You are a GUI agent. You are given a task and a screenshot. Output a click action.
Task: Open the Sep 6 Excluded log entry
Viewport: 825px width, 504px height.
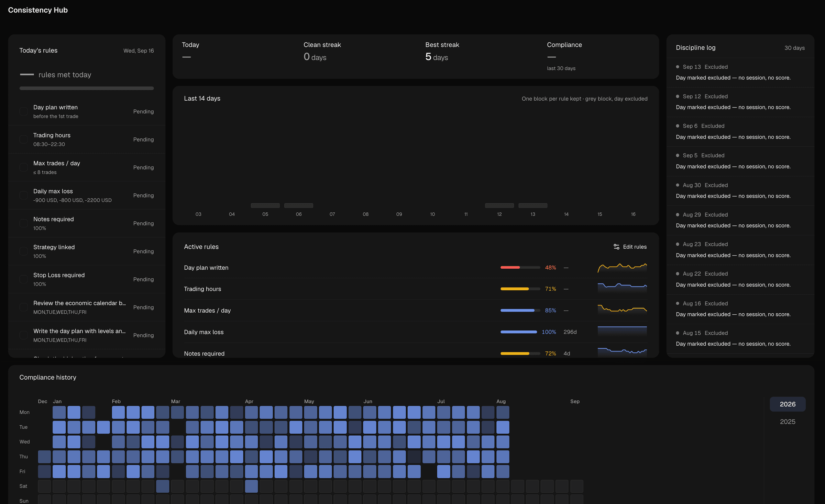[x=740, y=132]
